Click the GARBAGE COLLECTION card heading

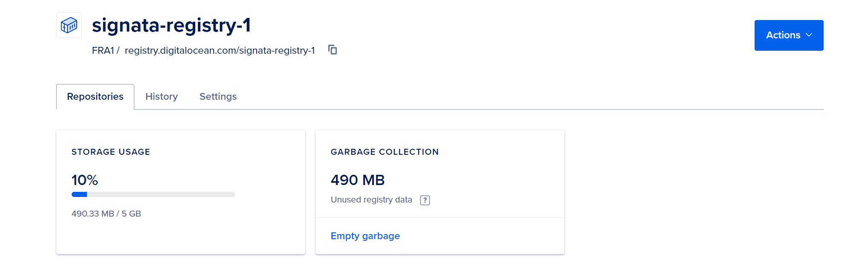[x=385, y=152]
